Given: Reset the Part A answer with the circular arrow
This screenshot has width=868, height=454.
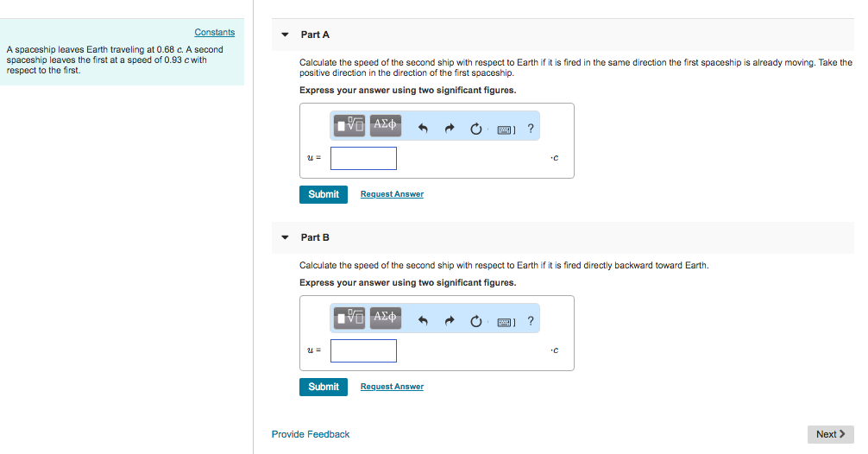Looking at the screenshot, I should click(475, 129).
